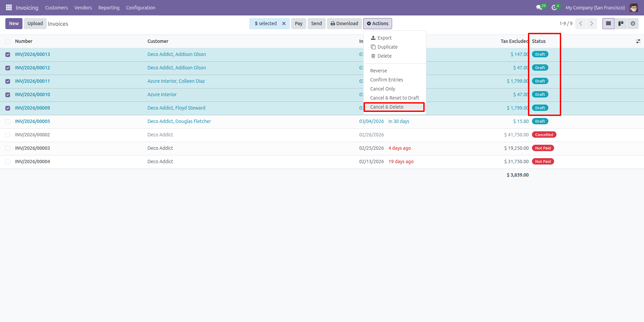Viewport: 644px width, 322px height.
Task: Click the '19 days ago' due date
Action: pyautogui.click(x=401, y=162)
